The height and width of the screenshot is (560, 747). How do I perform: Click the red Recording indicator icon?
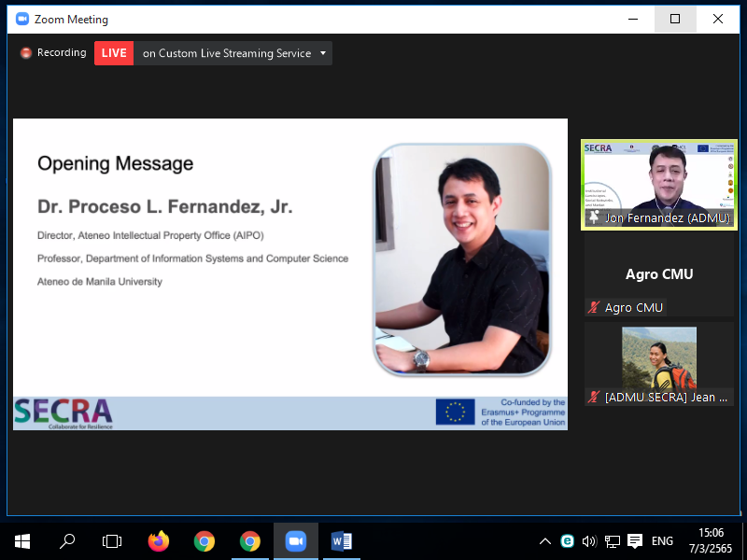(x=26, y=53)
